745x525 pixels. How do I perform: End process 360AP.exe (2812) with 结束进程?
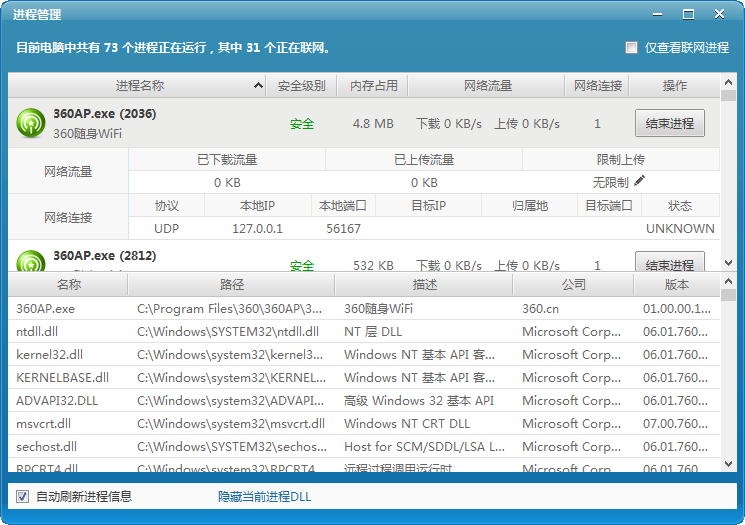point(669,262)
